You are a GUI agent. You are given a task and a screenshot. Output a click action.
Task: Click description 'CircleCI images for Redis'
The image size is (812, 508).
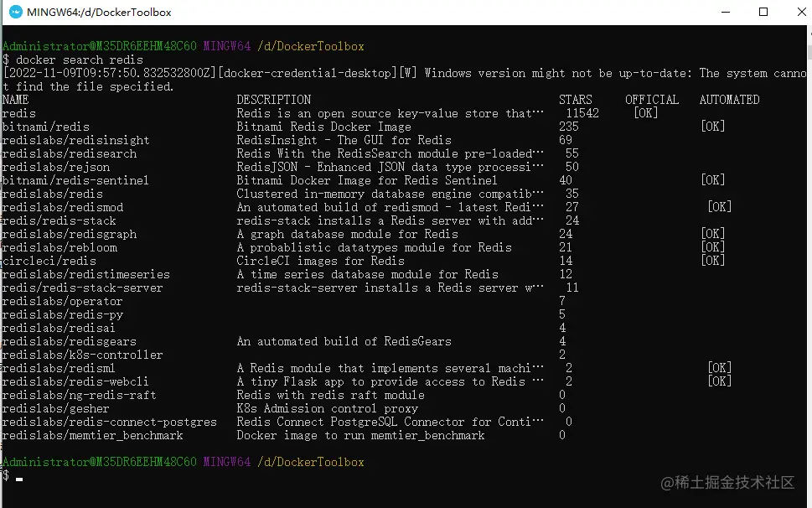[x=321, y=261]
